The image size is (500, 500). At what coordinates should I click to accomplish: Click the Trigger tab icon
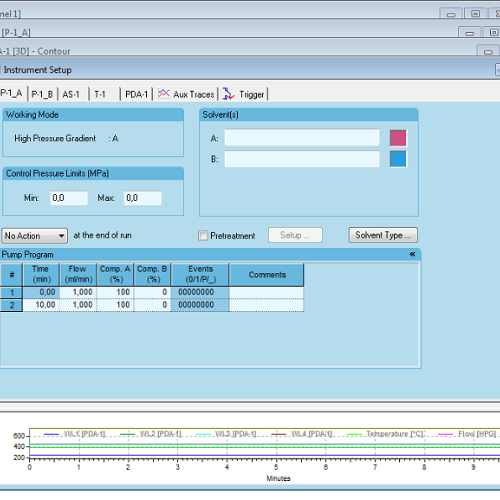tap(228, 94)
